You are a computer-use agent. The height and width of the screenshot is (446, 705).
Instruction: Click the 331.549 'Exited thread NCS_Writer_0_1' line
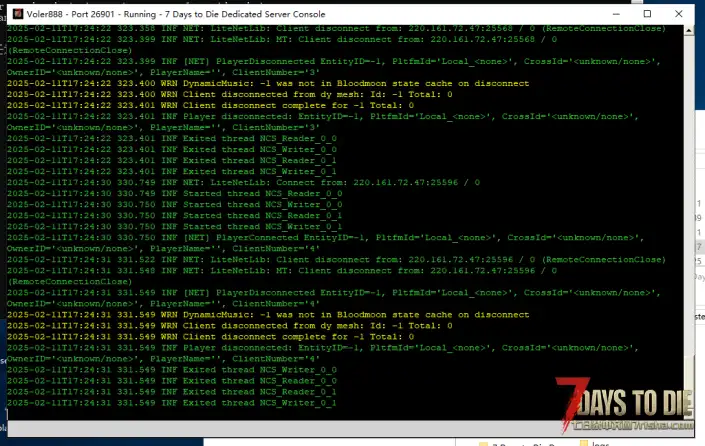[x=172, y=403]
